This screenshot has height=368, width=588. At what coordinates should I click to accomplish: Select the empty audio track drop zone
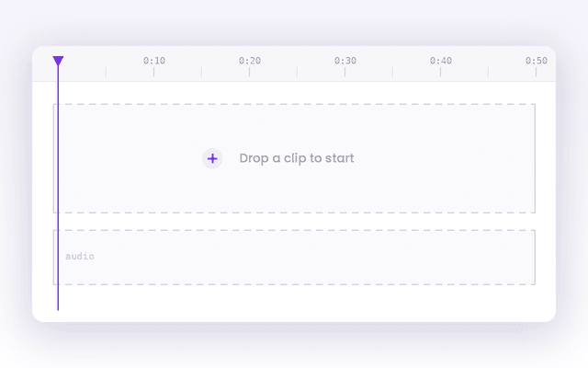pyautogui.click(x=294, y=258)
